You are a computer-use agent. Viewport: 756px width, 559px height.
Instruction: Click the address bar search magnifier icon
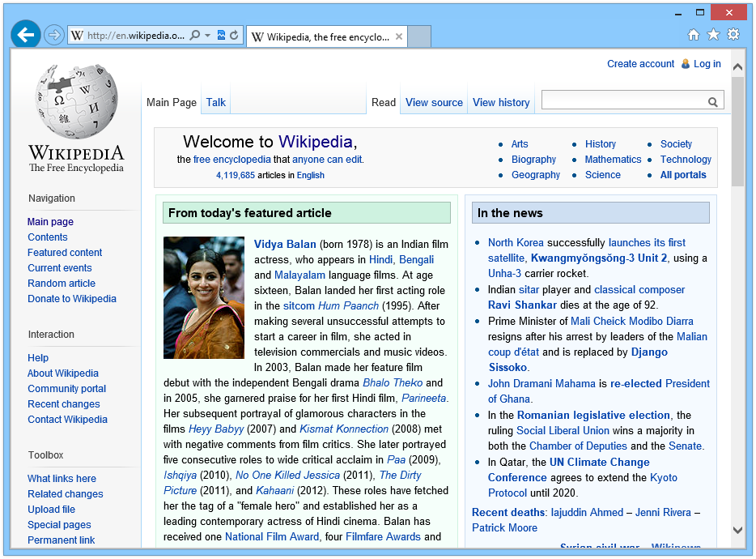click(195, 35)
